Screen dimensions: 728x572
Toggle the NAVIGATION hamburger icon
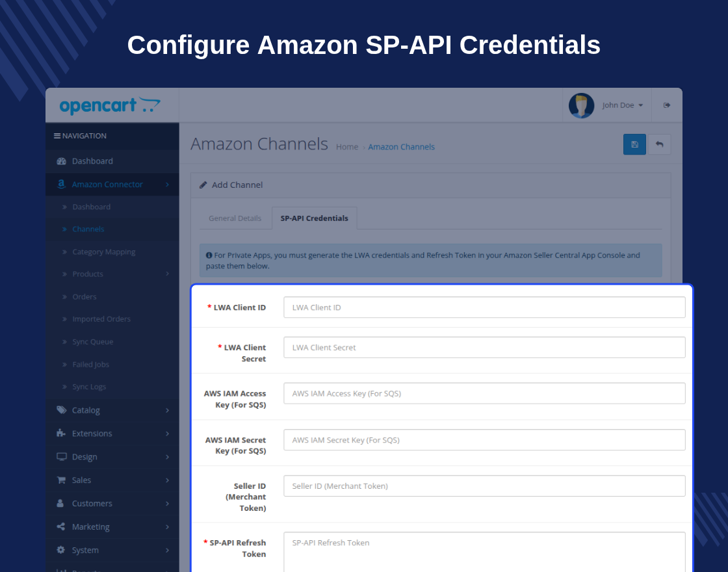click(57, 136)
